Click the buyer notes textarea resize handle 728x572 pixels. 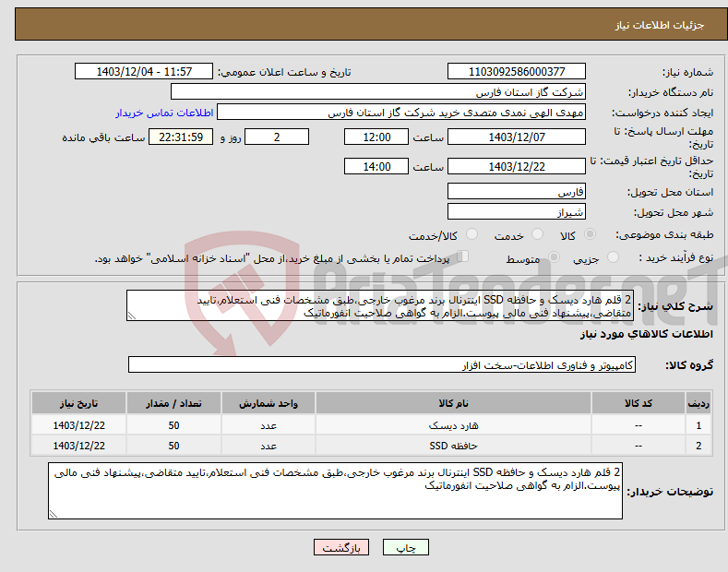coord(54,514)
